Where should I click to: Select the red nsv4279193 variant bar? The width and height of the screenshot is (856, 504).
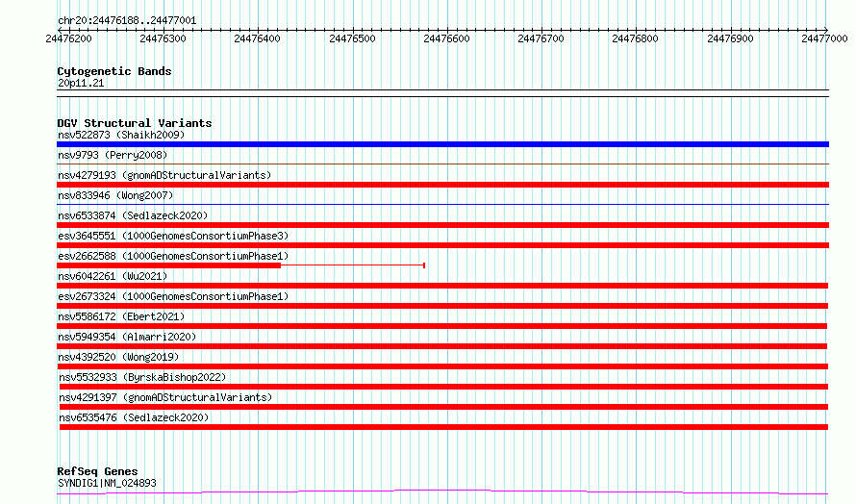click(442, 185)
